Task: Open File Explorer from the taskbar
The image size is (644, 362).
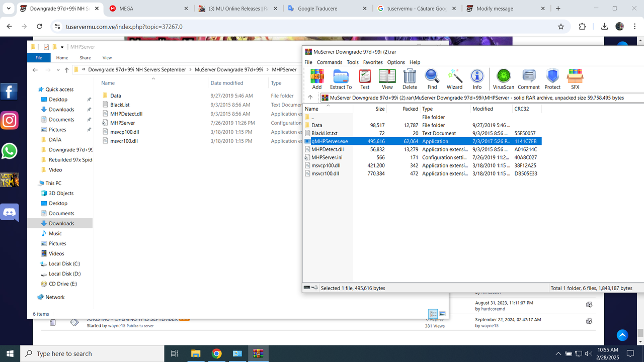Action: point(195,353)
